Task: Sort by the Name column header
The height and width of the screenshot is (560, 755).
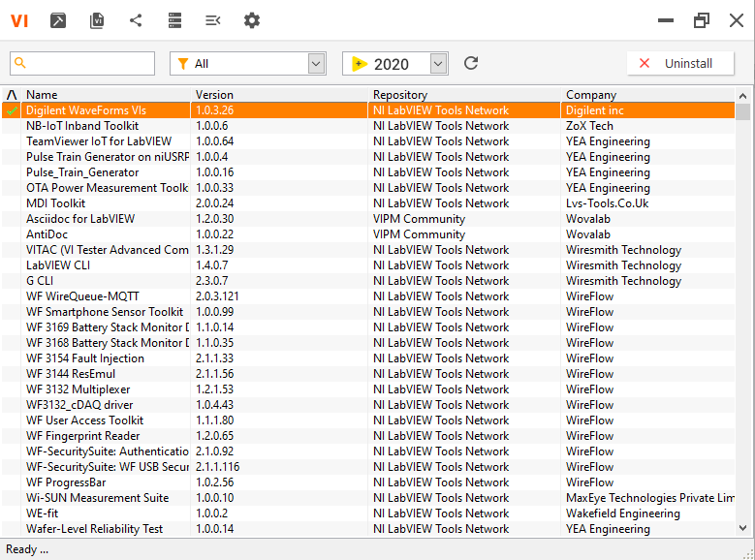Action: click(x=108, y=94)
